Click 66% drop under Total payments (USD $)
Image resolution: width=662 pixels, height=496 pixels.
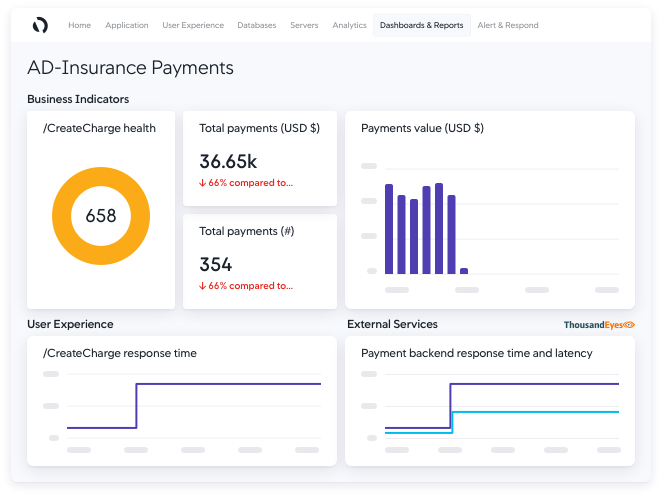point(246,183)
